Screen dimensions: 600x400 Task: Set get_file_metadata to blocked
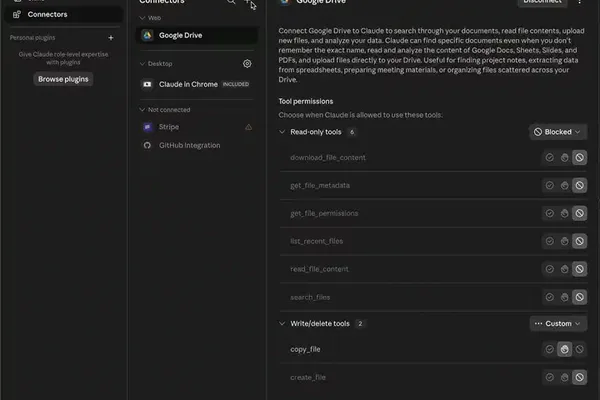click(579, 186)
